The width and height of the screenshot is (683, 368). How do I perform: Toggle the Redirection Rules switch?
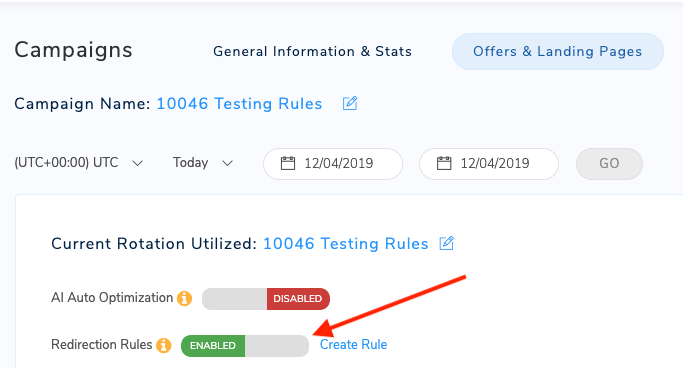245,346
